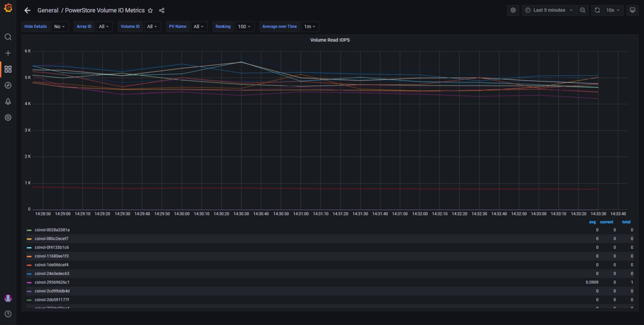Open Dashboards grid icon in sidebar

click(8, 69)
